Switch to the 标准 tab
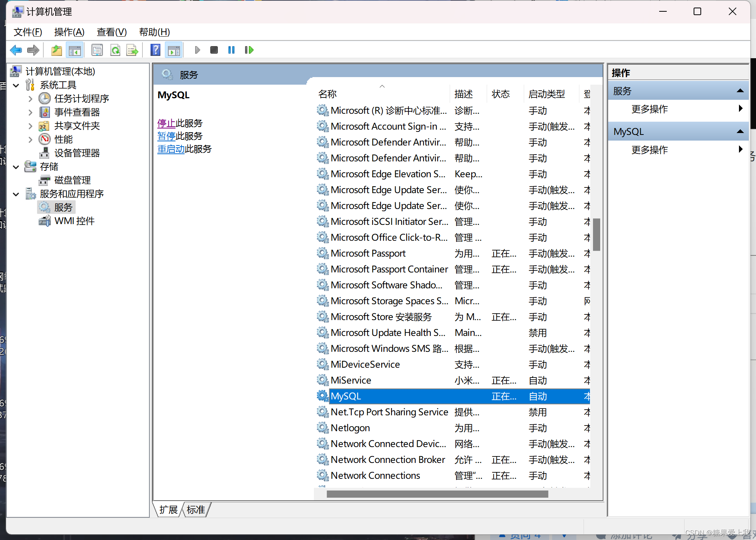Image resolution: width=756 pixels, height=540 pixels. pos(196,510)
